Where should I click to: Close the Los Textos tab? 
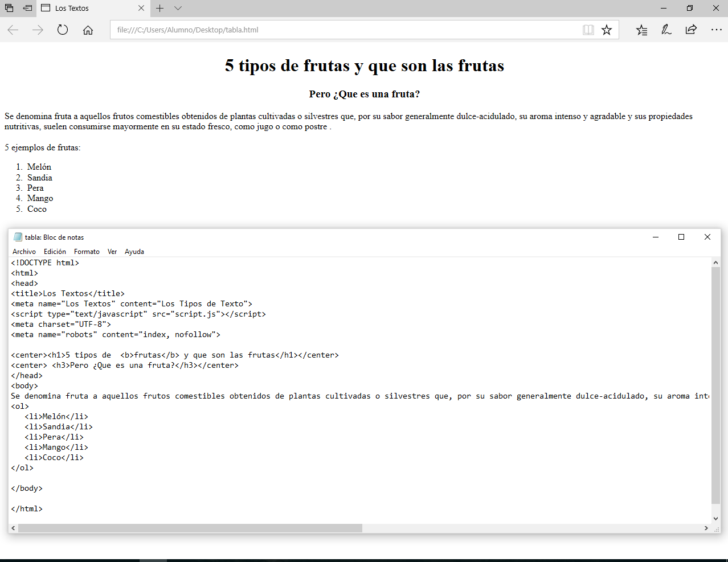coord(141,8)
